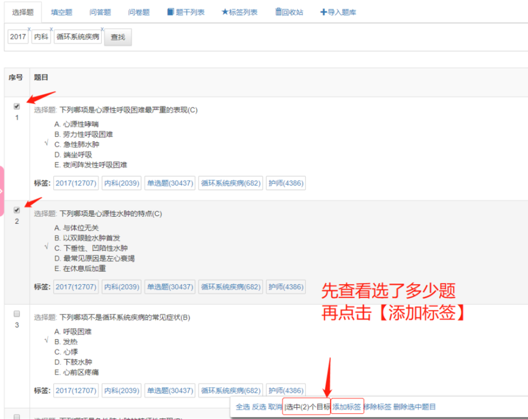This screenshot has height=420, width=528.
Task: Click 添加标签 to add tags
Action: click(x=347, y=407)
